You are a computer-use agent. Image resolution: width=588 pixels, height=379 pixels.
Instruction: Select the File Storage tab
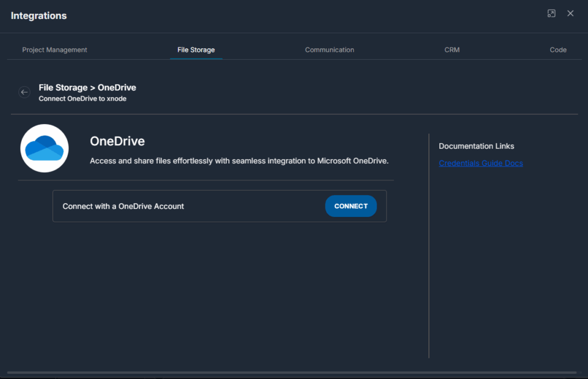point(196,50)
